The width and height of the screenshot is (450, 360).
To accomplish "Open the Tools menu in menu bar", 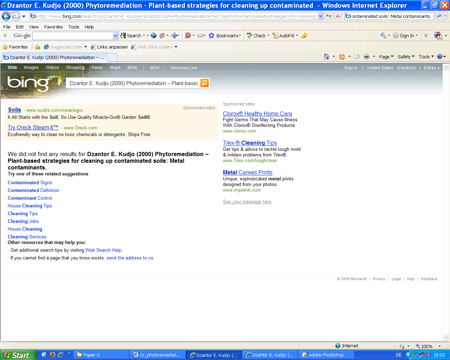I will [x=74, y=27].
